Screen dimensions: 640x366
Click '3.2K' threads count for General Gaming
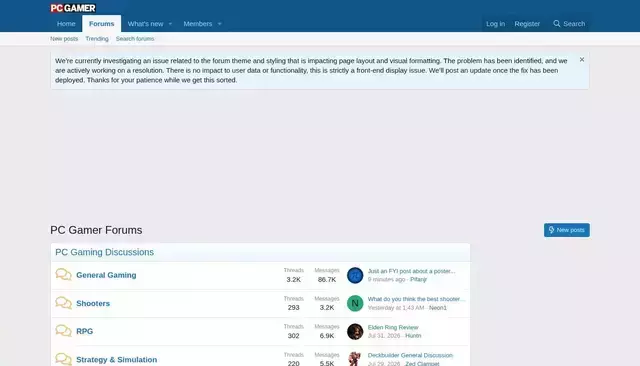(x=293, y=279)
